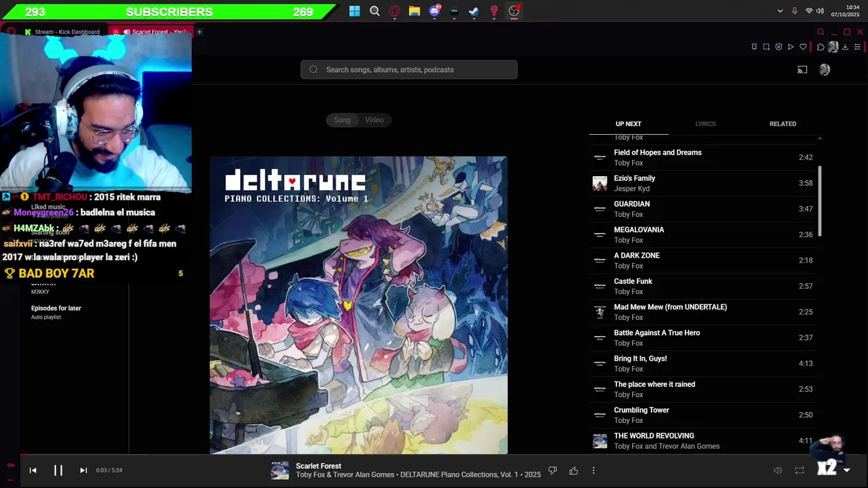Play Mad Mew Mew (from UNDERTALE)
Viewport: 868px width, 488px height.
(703, 312)
